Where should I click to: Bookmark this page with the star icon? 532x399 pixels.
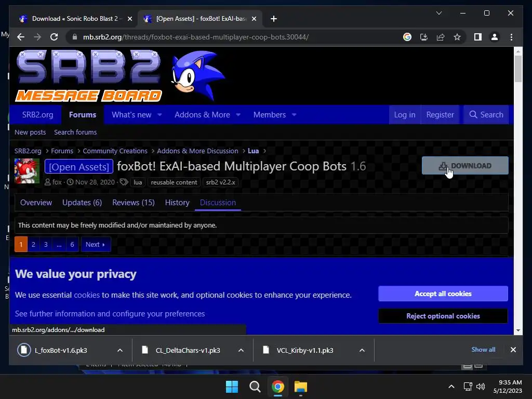(x=457, y=37)
